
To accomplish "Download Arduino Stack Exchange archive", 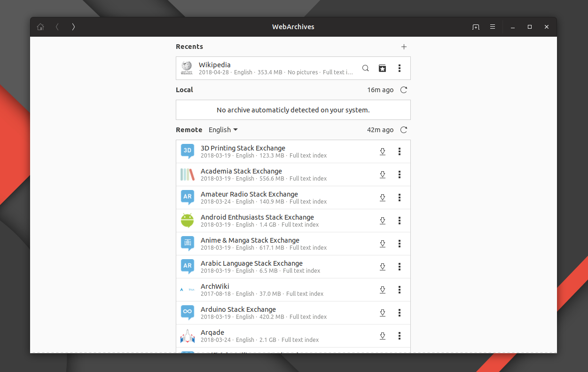I will pyautogui.click(x=383, y=313).
